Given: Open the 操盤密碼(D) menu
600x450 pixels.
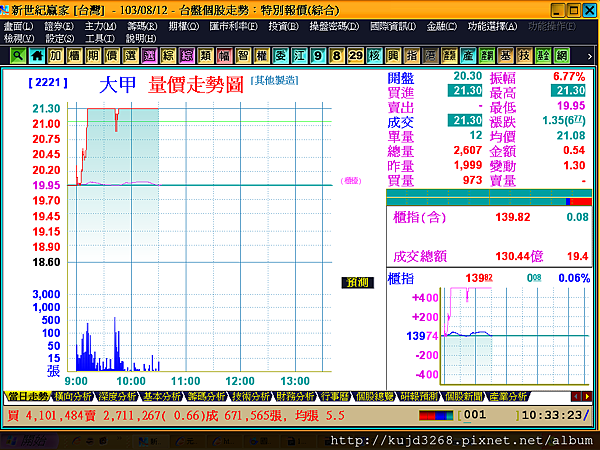Looking at the screenshot, I should point(334,26).
